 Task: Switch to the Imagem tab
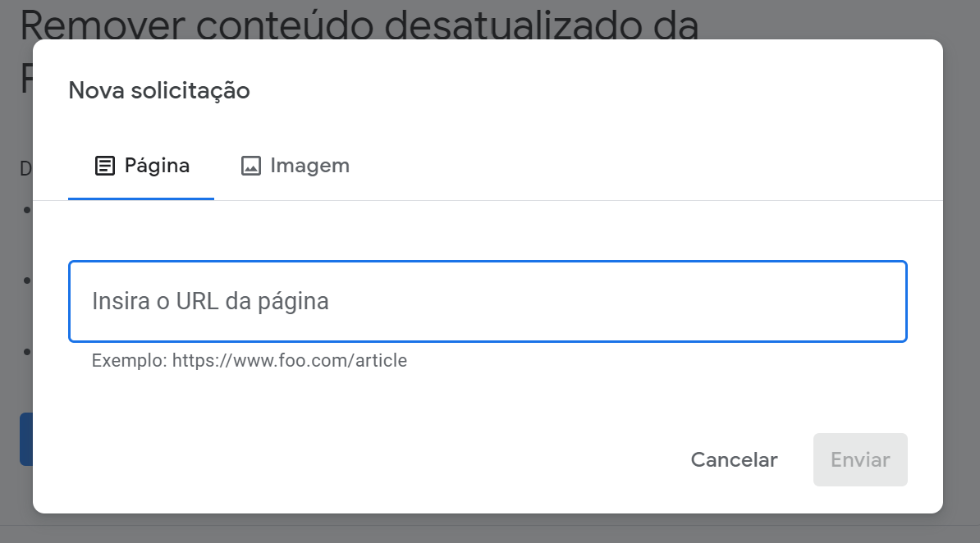pos(295,165)
